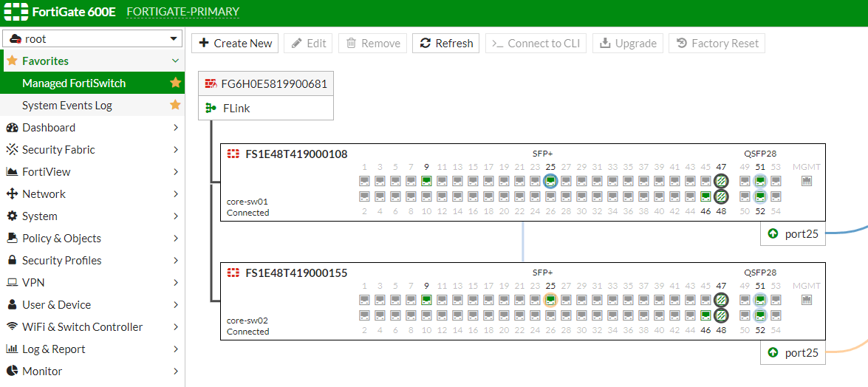The width and height of the screenshot is (868, 387).
Task: Click the MGMT port on core-sw01
Action: [807, 180]
